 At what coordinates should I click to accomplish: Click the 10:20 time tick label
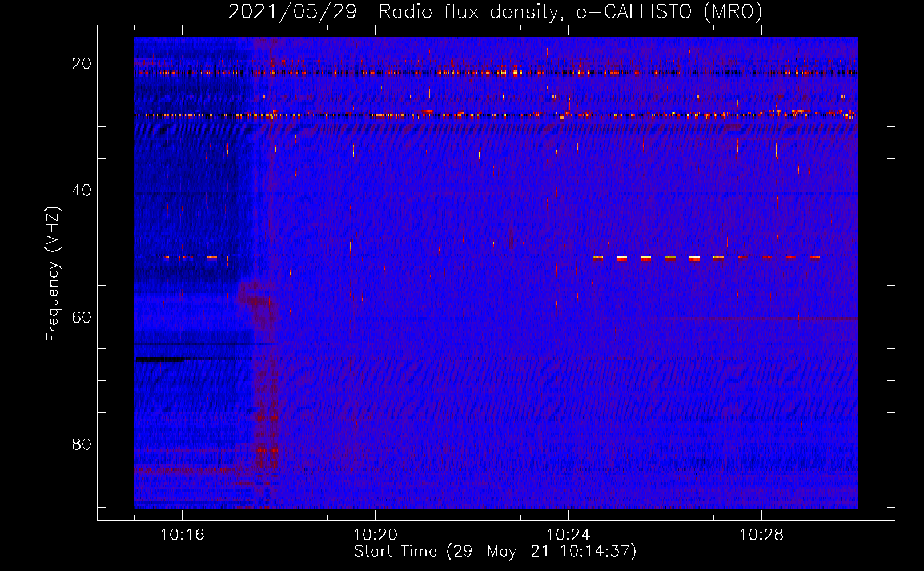pyautogui.click(x=375, y=535)
